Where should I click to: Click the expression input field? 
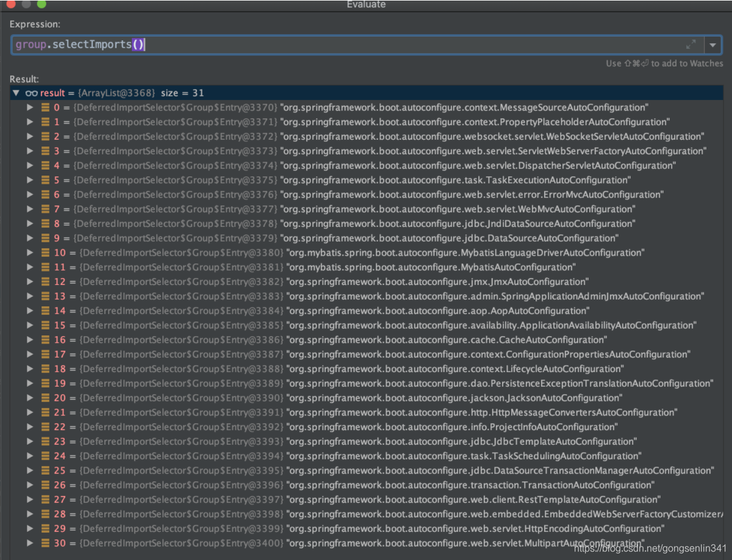[357, 45]
